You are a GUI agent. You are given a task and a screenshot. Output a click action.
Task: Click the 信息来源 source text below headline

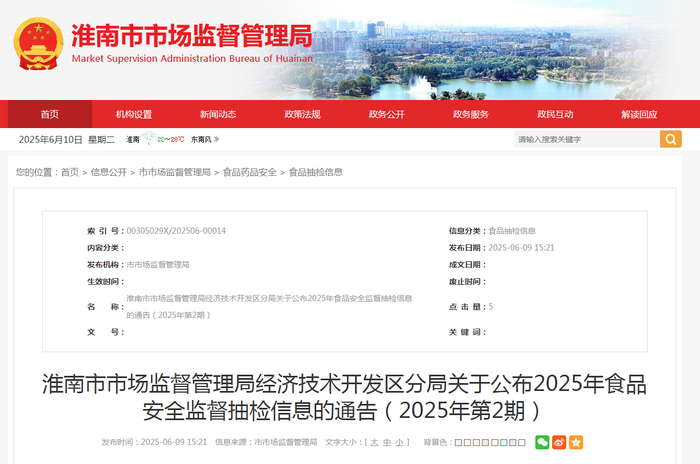(x=266, y=442)
